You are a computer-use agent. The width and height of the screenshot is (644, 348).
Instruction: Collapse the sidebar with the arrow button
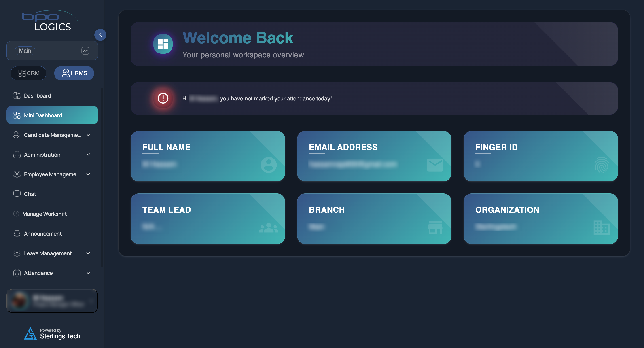coord(100,35)
